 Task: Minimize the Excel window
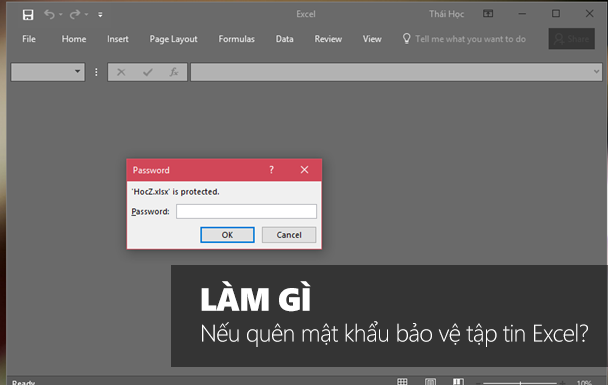(522, 14)
